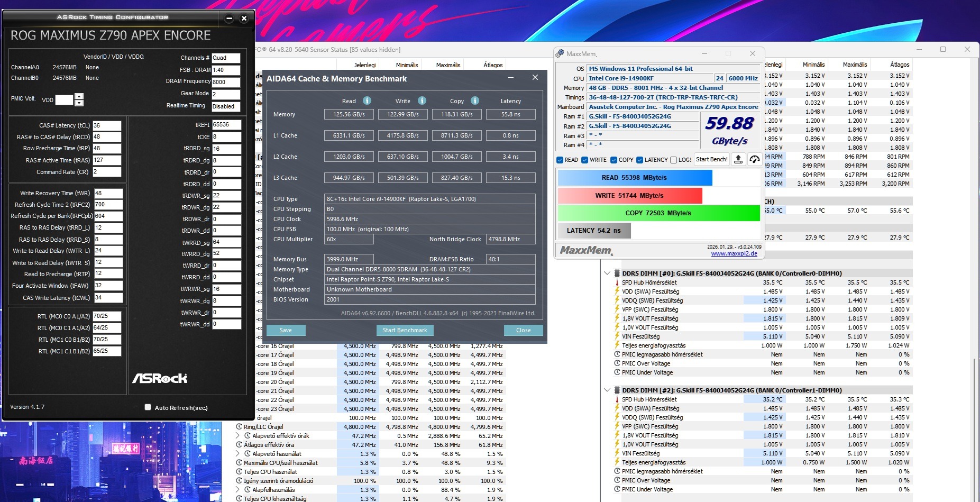The height and width of the screenshot is (502, 980).
Task: Click the tREFI field showing 65536
Action: tap(226, 125)
